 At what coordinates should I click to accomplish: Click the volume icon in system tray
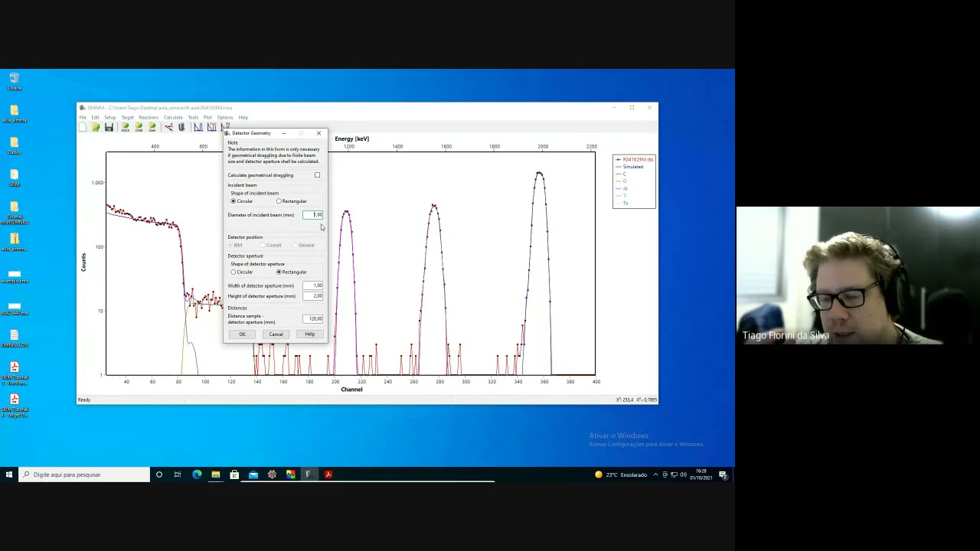coord(683,474)
